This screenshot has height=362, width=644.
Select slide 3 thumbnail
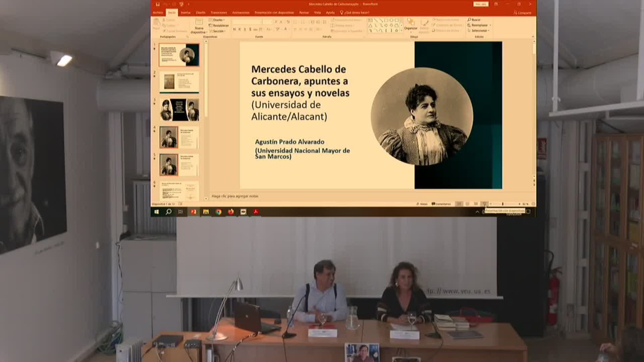tap(179, 110)
